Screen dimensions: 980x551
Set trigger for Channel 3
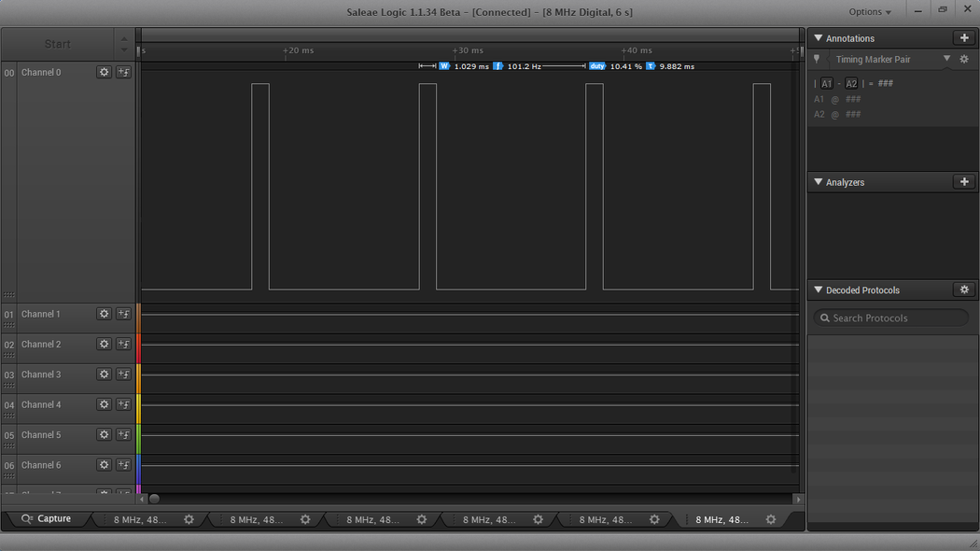pos(124,374)
